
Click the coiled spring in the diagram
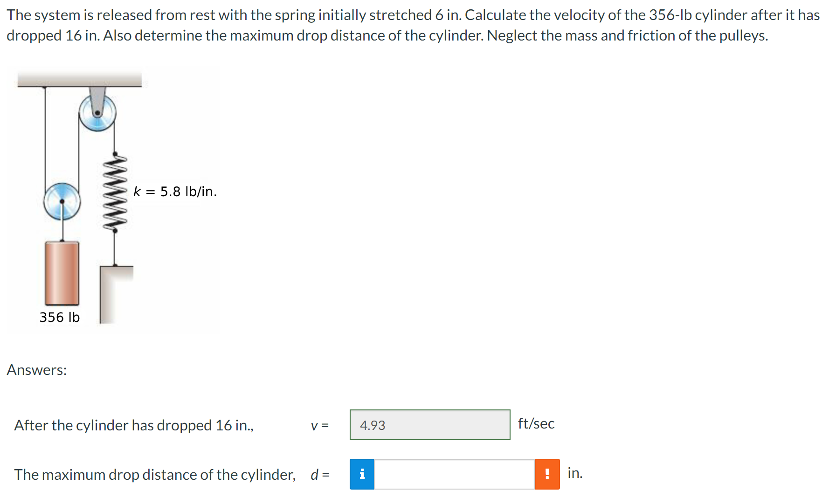pyautogui.click(x=115, y=192)
